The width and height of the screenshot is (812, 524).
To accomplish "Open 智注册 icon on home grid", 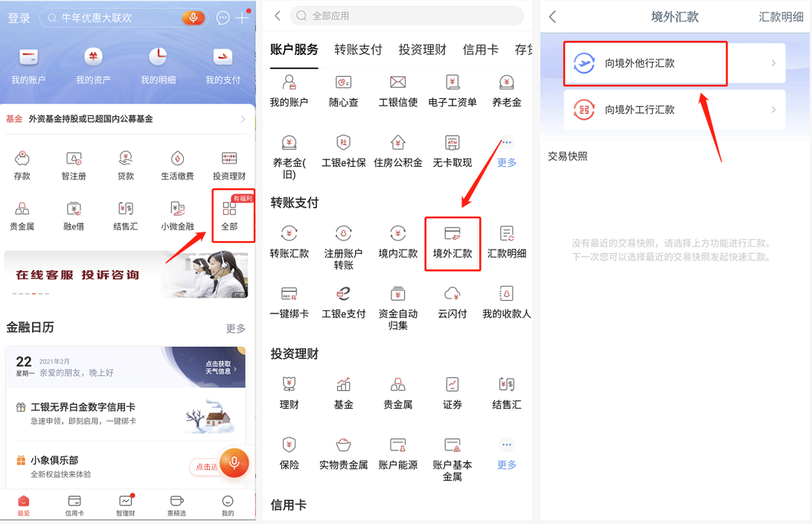I will click(x=74, y=158).
